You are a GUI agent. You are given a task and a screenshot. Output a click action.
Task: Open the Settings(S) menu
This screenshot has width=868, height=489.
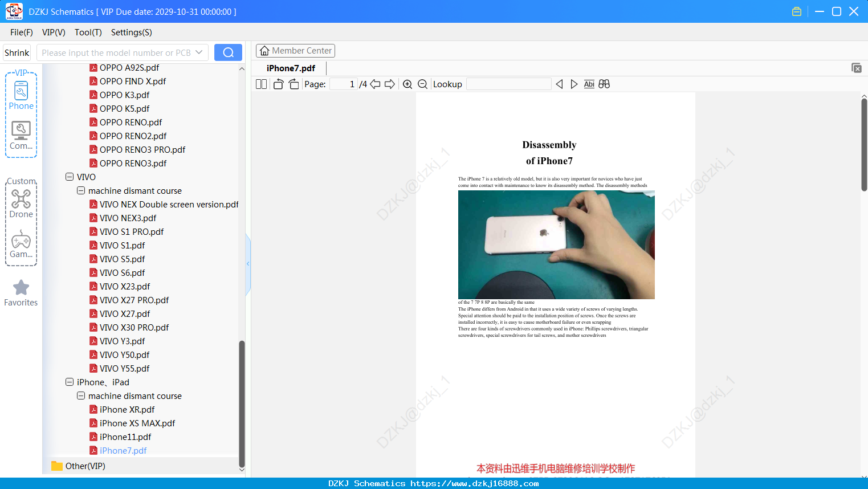tap(132, 32)
